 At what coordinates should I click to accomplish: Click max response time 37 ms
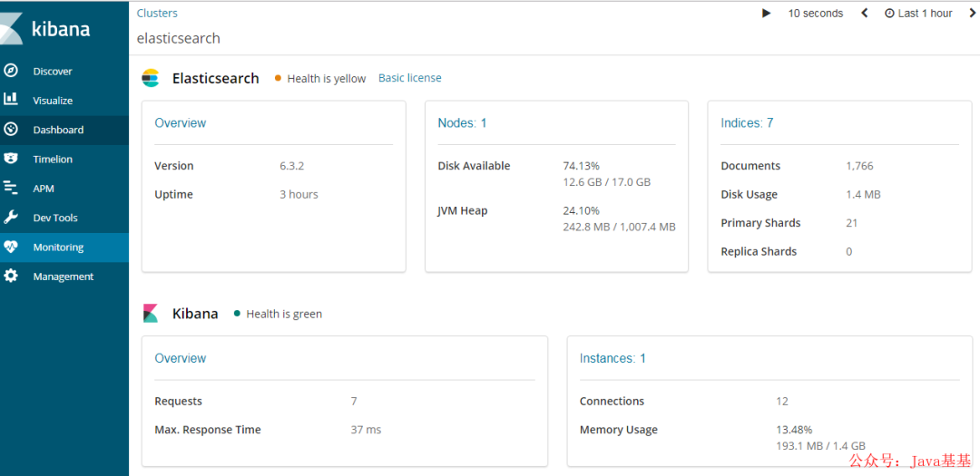[x=366, y=430]
